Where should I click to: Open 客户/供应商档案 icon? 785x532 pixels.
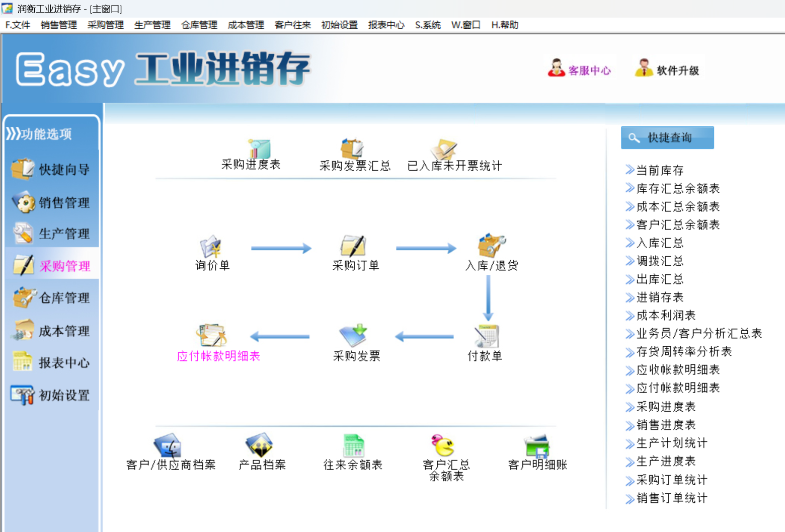(168, 445)
